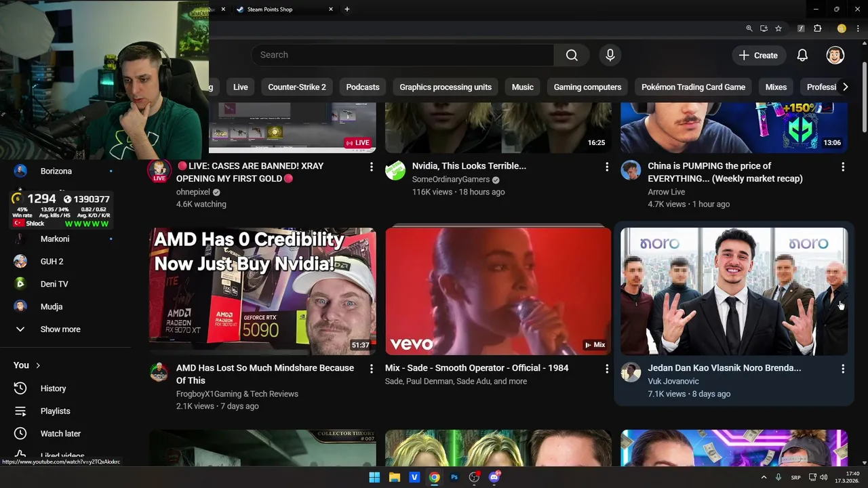Click Arrow Live channel avatar
Screen dimensions: 868x488
pyautogui.click(x=631, y=170)
